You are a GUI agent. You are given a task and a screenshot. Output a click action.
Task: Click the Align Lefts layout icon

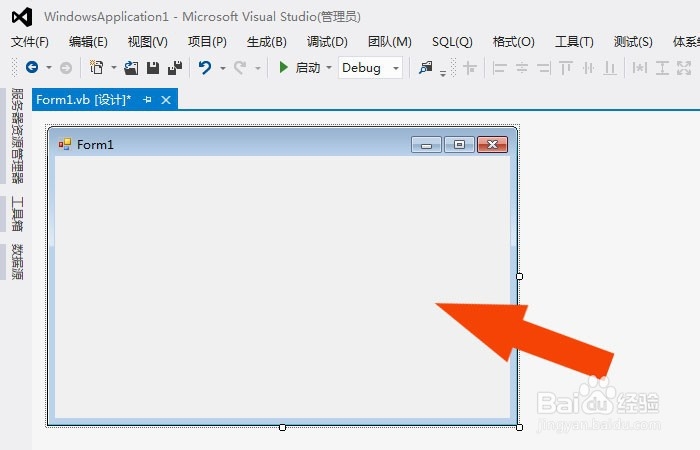(x=500, y=68)
